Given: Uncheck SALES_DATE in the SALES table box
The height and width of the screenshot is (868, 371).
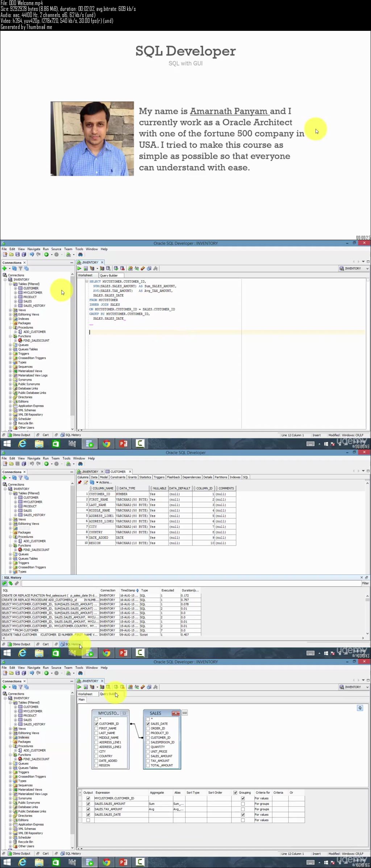Looking at the screenshot, I should [148, 724].
